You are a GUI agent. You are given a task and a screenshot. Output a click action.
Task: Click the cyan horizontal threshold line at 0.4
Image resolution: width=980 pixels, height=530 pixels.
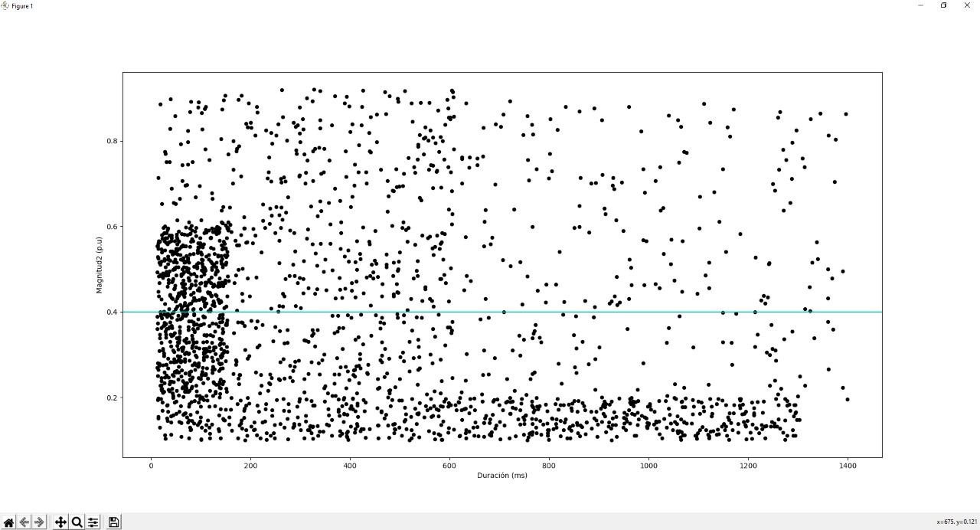[x=502, y=312]
